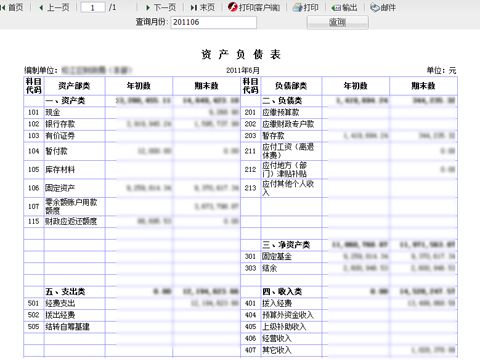This screenshot has height=361, width=480.
Task: Select the 资产负债表 report title
Action: [x=241, y=54]
